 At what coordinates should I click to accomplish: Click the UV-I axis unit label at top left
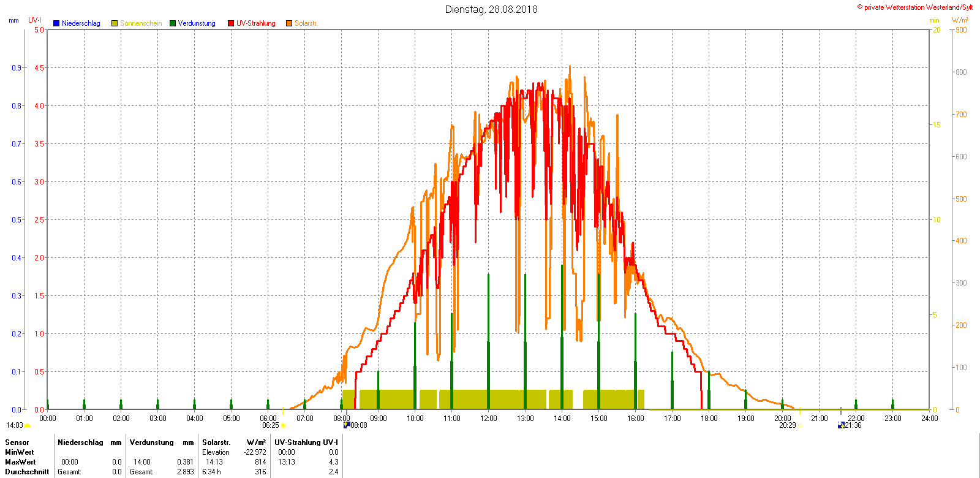[35, 20]
